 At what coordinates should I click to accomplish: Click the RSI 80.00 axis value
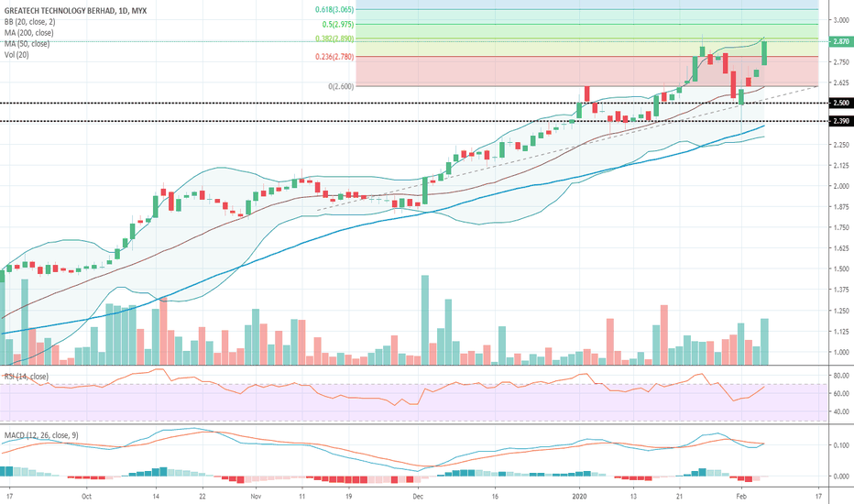coord(843,376)
